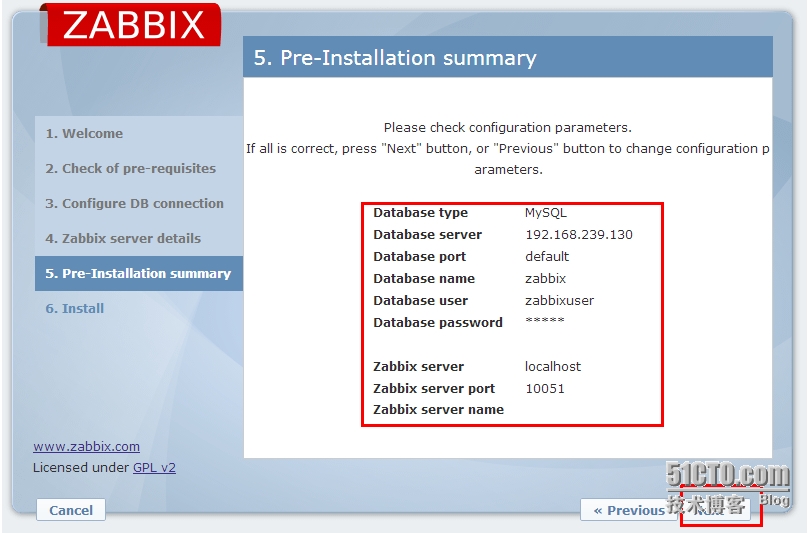Viewport: 809px width, 533px height.
Task: Click the localhost value
Action: pyautogui.click(x=553, y=366)
